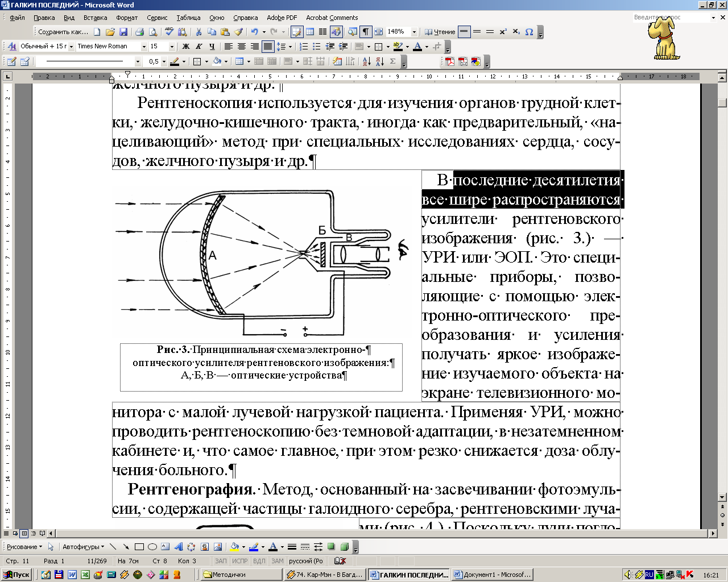This screenshot has width=728, height=582.
Task: Open the Times New Roman font dropdown
Action: click(144, 46)
